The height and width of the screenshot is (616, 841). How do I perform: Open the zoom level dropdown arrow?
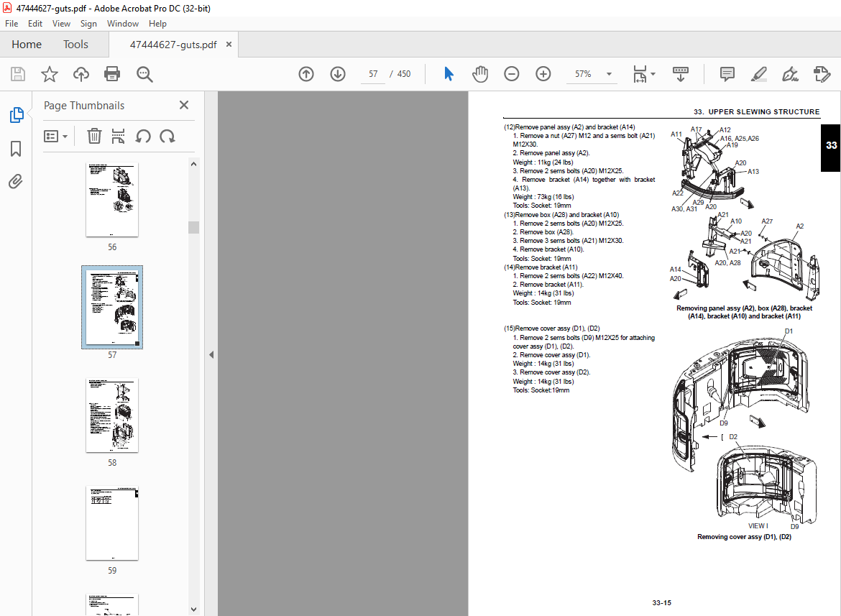pyautogui.click(x=610, y=74)
